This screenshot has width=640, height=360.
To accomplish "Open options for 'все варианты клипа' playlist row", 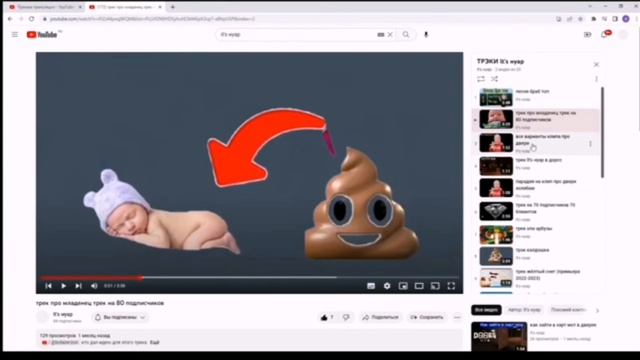I will 590,144.
